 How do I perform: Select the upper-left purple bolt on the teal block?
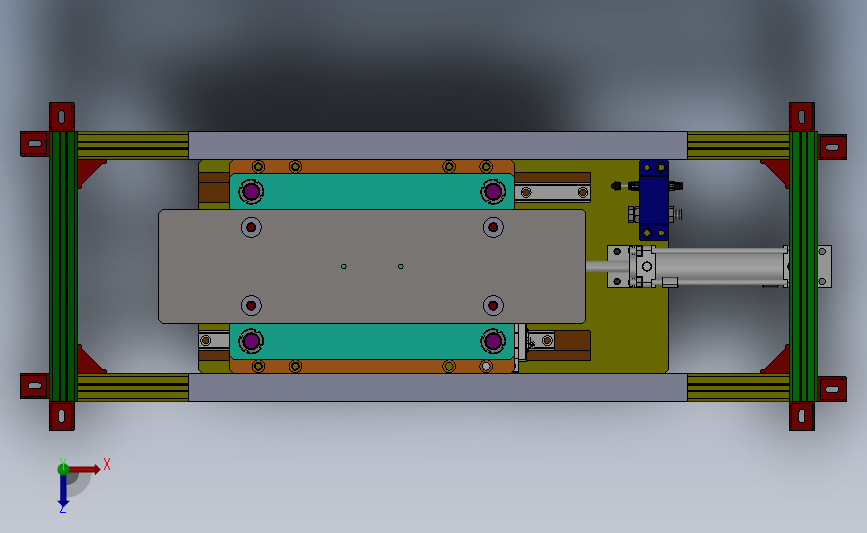point(251,192)
